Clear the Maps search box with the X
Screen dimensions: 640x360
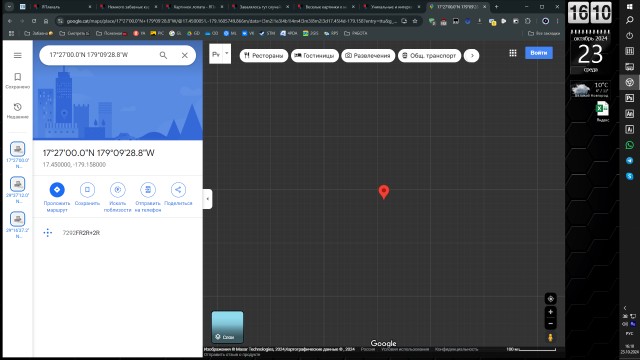[185, 55]
